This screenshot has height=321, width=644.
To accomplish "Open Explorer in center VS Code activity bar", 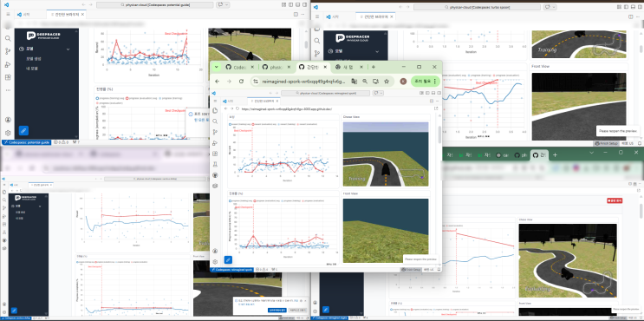I will (215, 110).
